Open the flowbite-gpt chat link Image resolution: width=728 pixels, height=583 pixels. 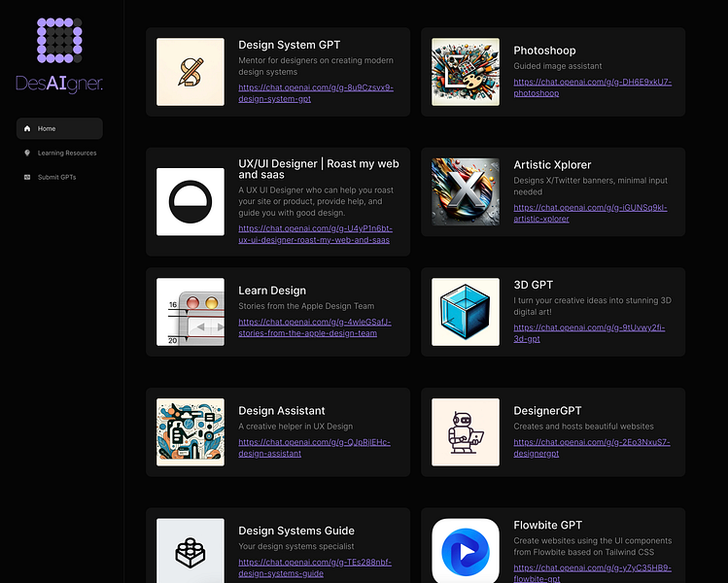[593, 573]
